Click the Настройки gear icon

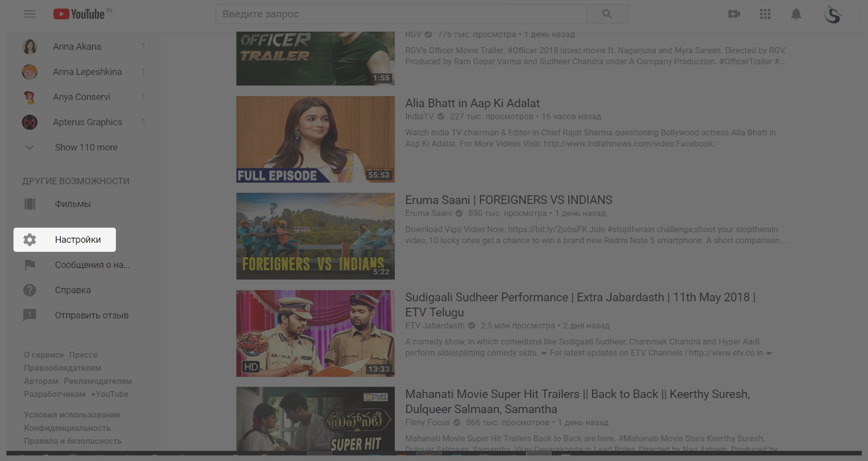click(x=30, y=239)
